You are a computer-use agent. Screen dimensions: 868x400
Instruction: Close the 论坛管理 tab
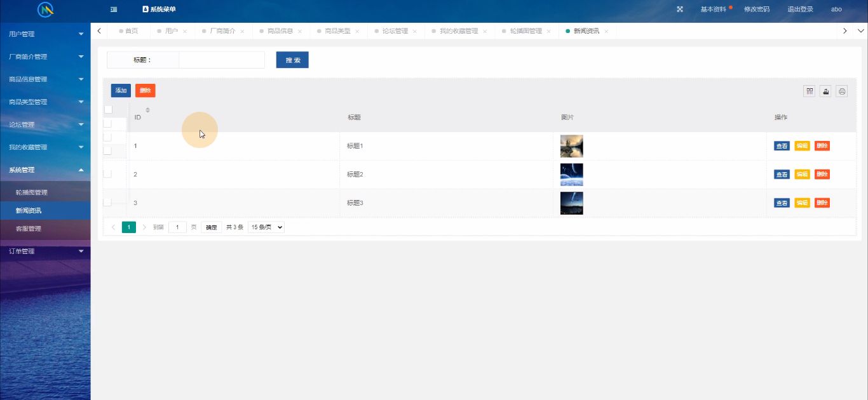point(415,31)
